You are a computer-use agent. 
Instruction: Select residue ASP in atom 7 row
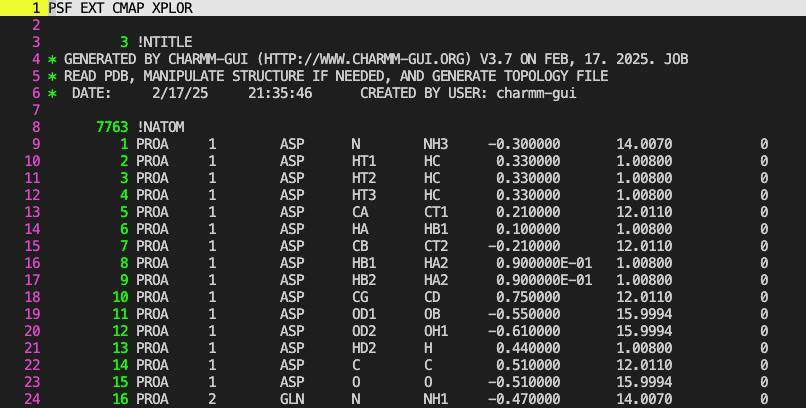pyautogui.click(x=292, y=246)
